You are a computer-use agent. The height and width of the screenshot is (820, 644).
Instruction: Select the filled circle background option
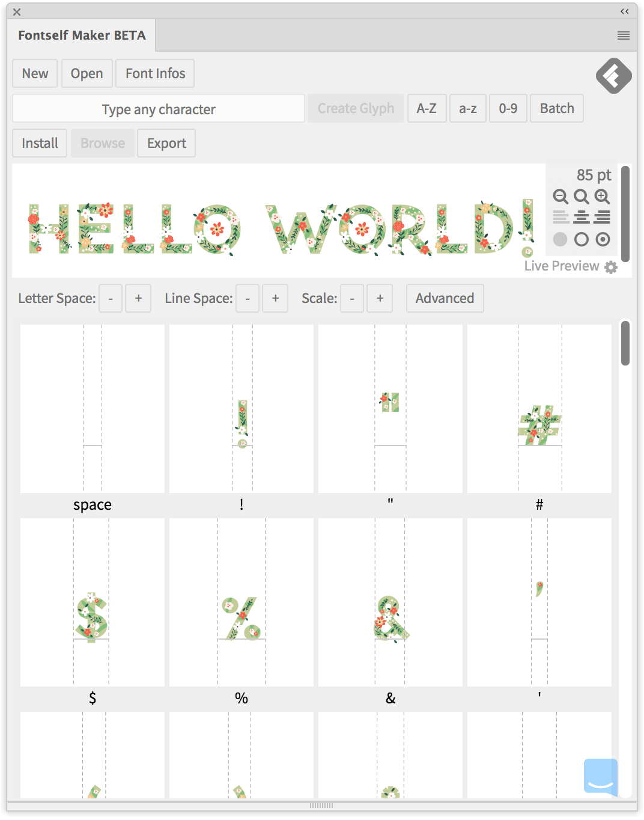click(x=560, y=239)
